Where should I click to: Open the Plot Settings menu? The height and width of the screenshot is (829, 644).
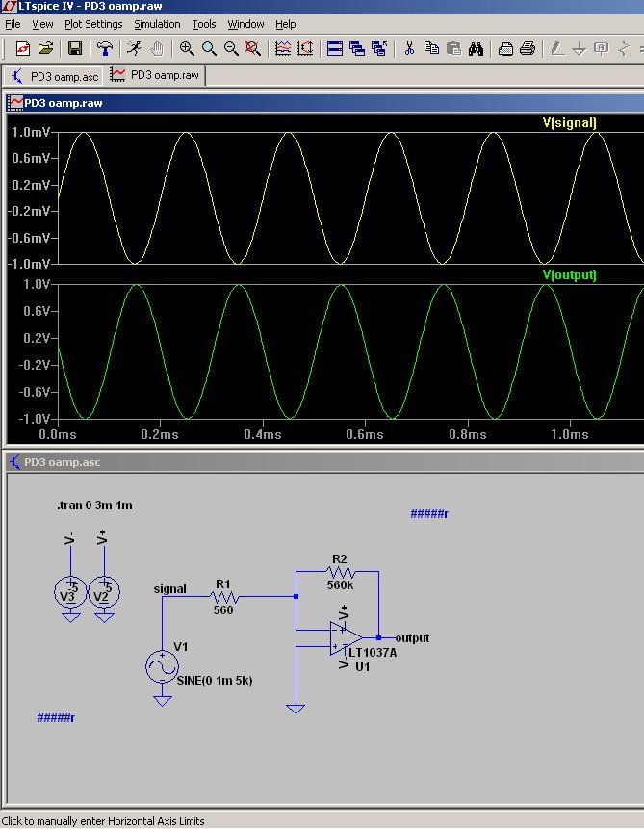click(x=93, y=24)
